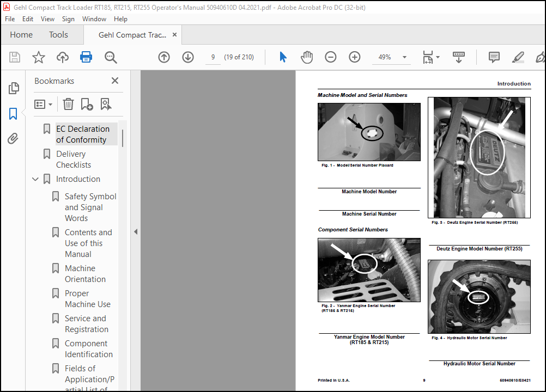Open bookmark options list menu

tap(43, 104)
